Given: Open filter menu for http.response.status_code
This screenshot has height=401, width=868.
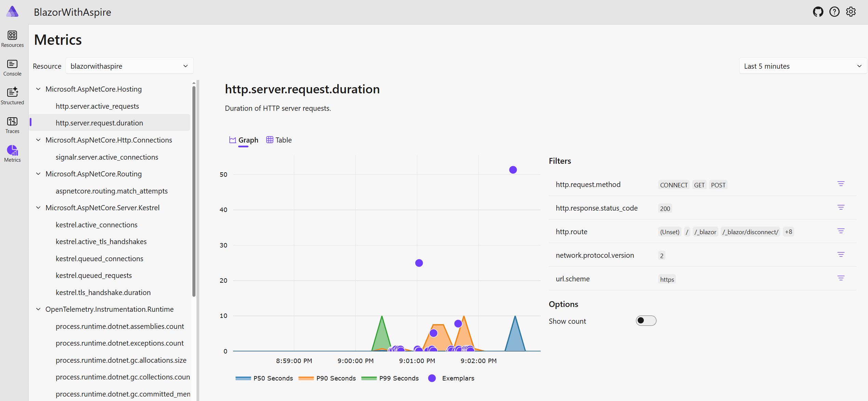Looking at the screenshot, I should click(x=841, y=208).
